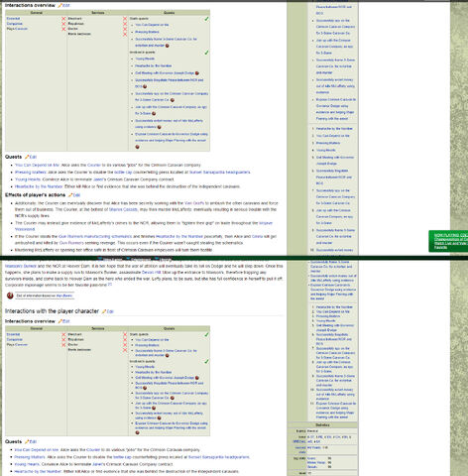
Task: Open Gun Runners manufacturing schematics link
Action: 95,237
